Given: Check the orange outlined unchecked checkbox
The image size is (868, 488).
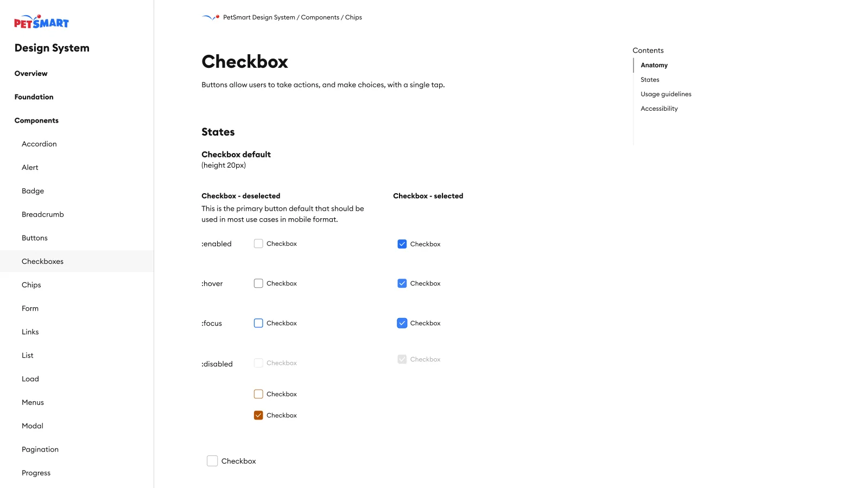Looking at the screenshot, I should [x=258, y=394].
